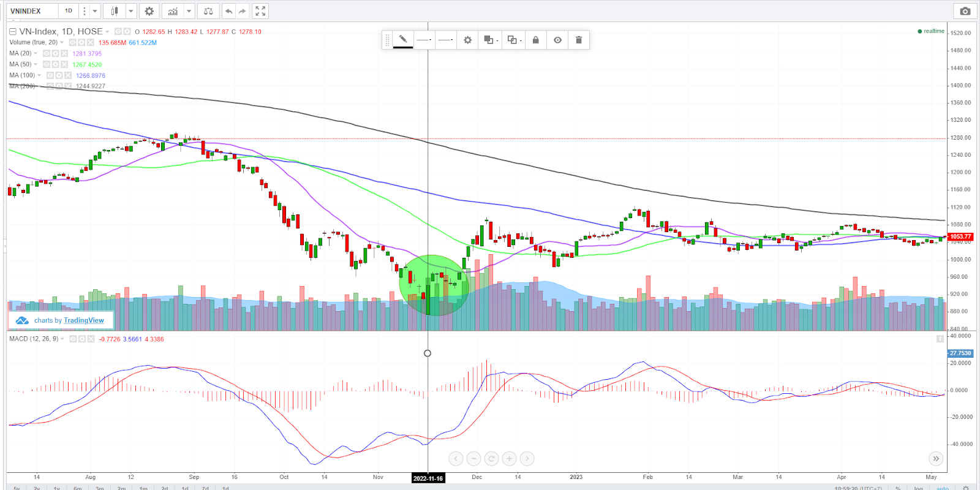Viewport: 980px width, 490px height.
Task: Remove the Volume indicator
Action: (x=91, y=43)
